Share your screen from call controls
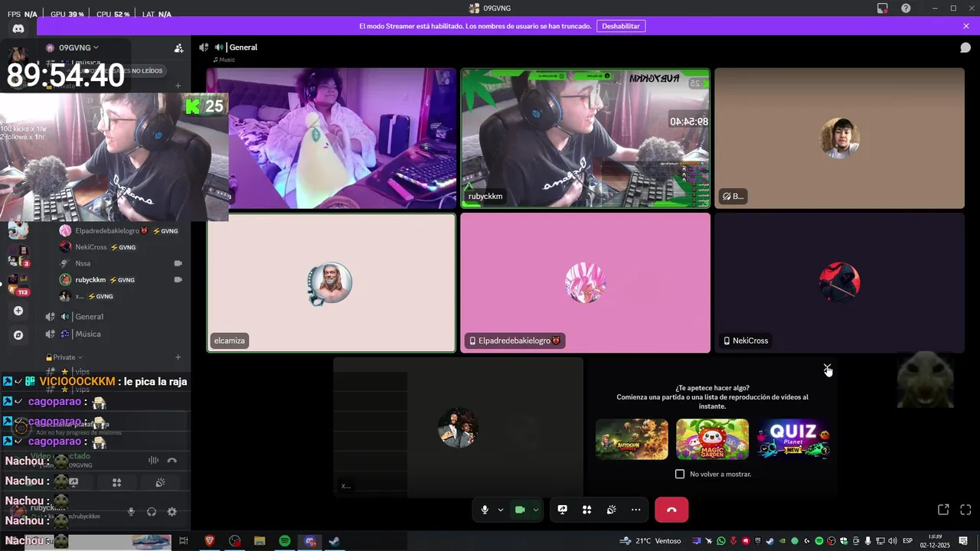Screen dimensions: 980x551 563,510
